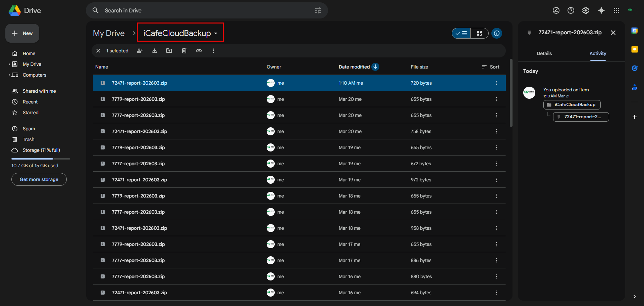Image resolution: width=644 pixels, height=306 pixels.
Task: Copy link for the selected file
Action: pyautogui.click(x=199, y=51)
